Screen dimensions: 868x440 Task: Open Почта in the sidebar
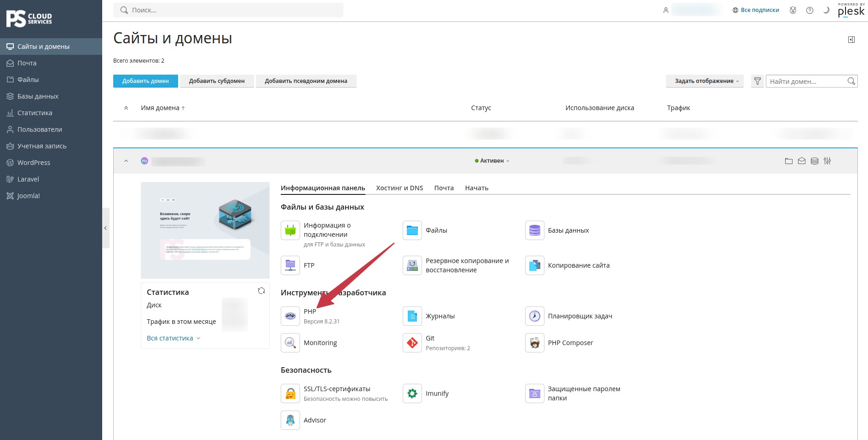tap(51, 63)
